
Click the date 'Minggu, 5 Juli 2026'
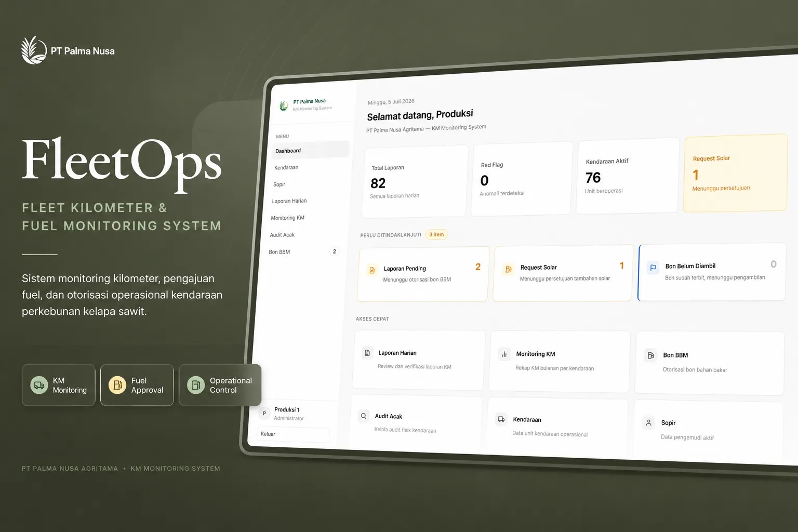(x=391, y=101)
